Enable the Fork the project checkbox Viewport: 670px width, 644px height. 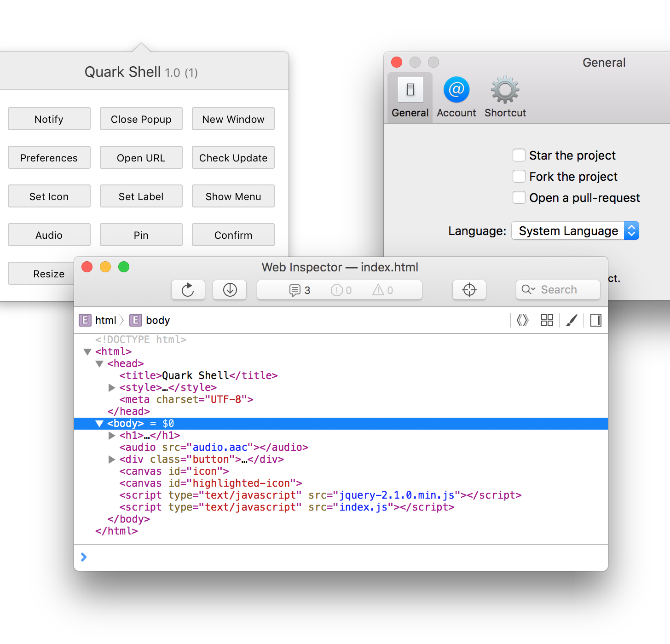(x=519, y=176)
